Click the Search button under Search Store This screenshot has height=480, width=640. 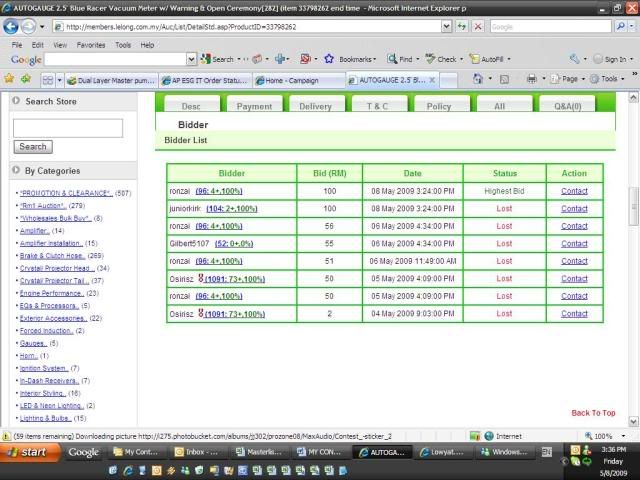33,146
